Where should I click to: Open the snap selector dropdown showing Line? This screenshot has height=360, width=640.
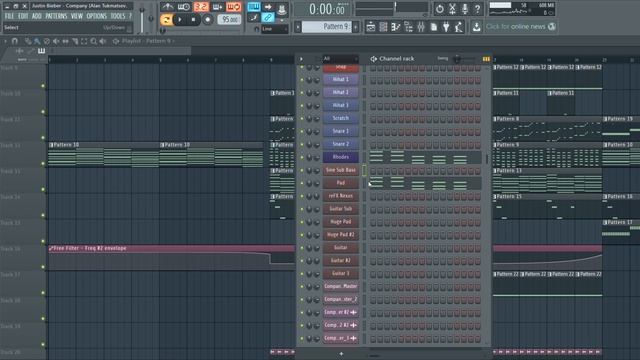(x=274, y=29)
